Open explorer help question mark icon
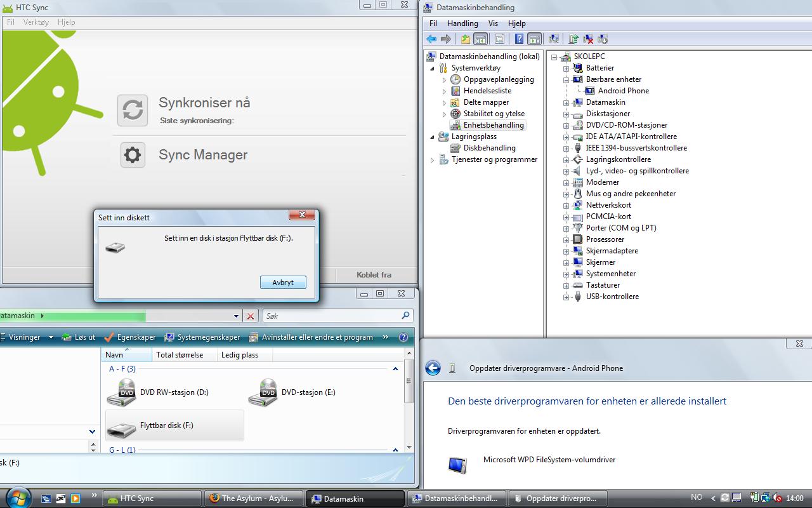812x508 pixels. 403,337
